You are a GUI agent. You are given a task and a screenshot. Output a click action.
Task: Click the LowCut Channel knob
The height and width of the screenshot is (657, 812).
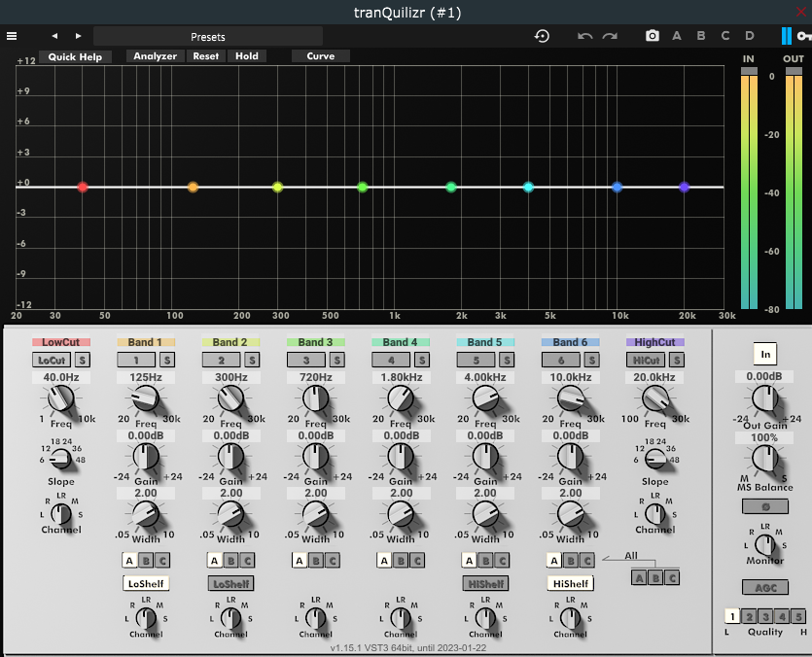(x=61, y=514)
